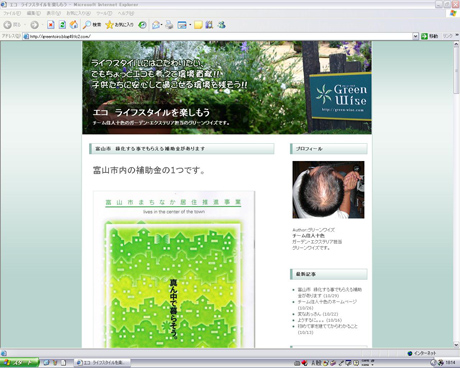
Task: Open the 表示 (View) menu
Action: [x=53, y=13]
